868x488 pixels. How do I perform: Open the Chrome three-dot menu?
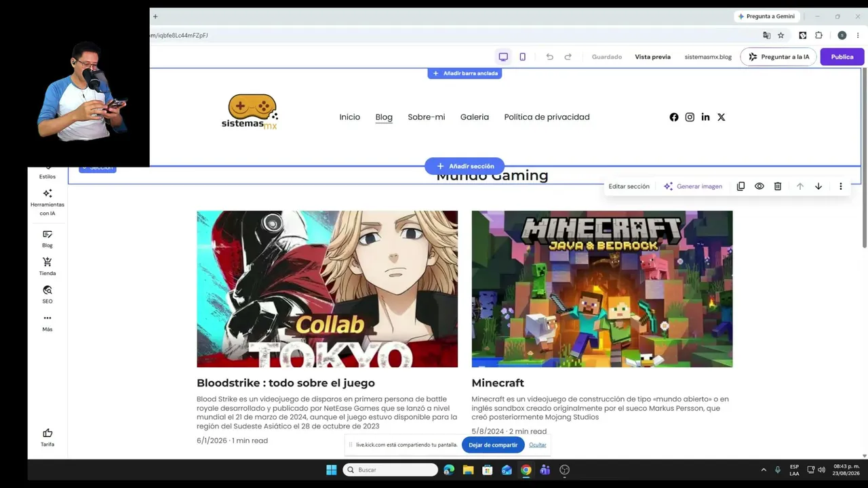858,35
